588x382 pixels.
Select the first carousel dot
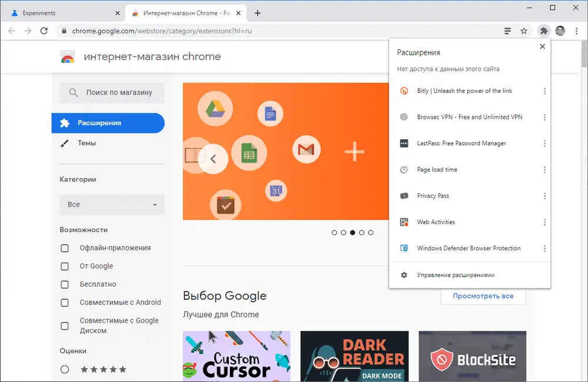pos(334,232)
